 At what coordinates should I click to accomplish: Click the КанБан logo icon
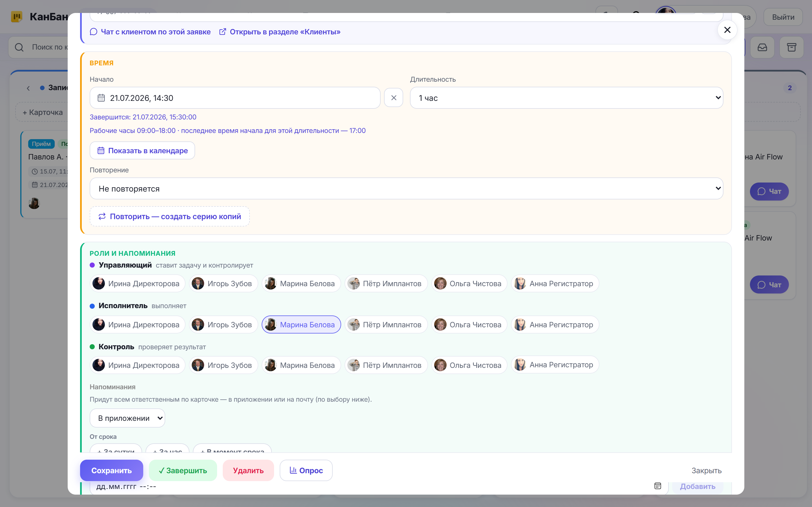tap(16, 16)
